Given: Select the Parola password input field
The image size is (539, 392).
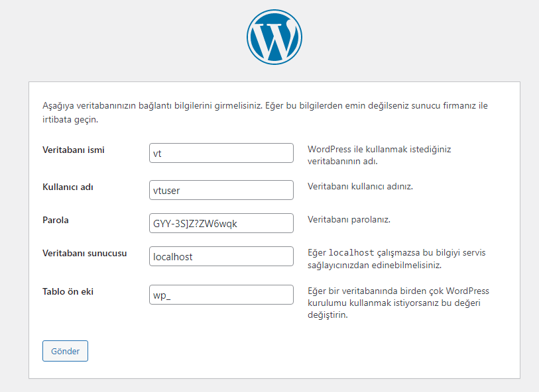Looking at the screenshot, I should (221, 223).
